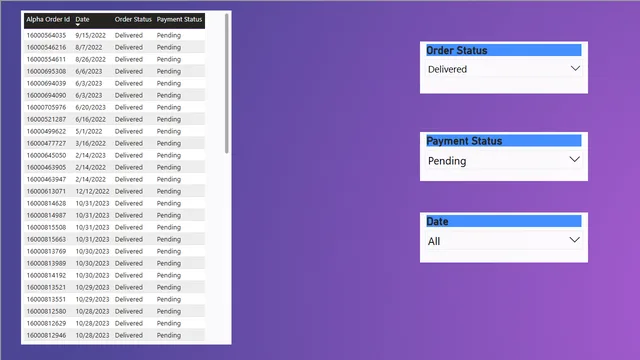Click Delivered in row of order 16000613071
Screen dimensions: 640x360
click(x=129, y=191)
